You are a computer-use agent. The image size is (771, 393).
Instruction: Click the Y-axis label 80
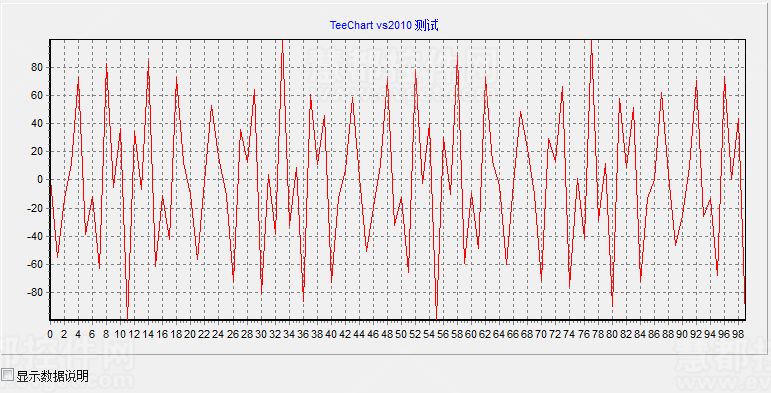tap(38, 67)
